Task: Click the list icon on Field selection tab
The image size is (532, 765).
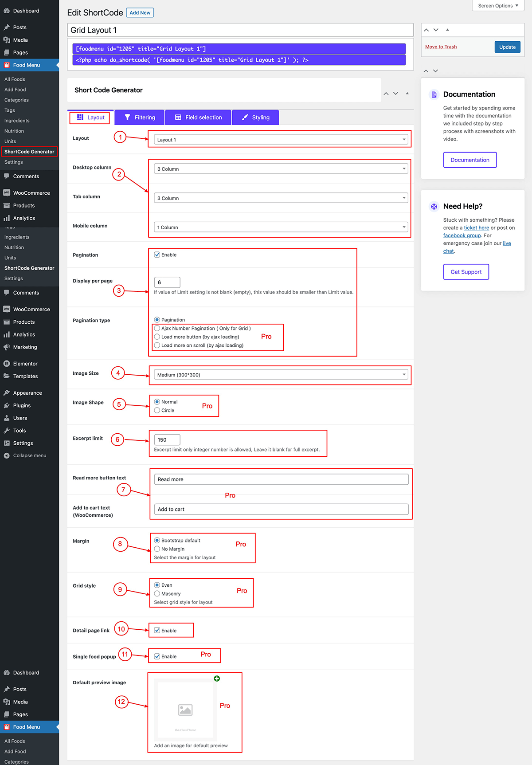Action: tap(178, 118)
